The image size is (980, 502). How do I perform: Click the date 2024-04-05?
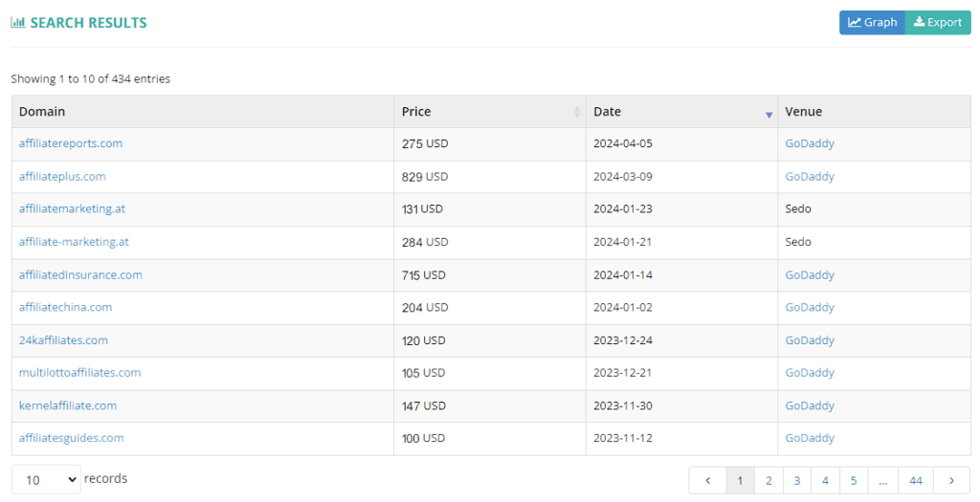point(623,143)
